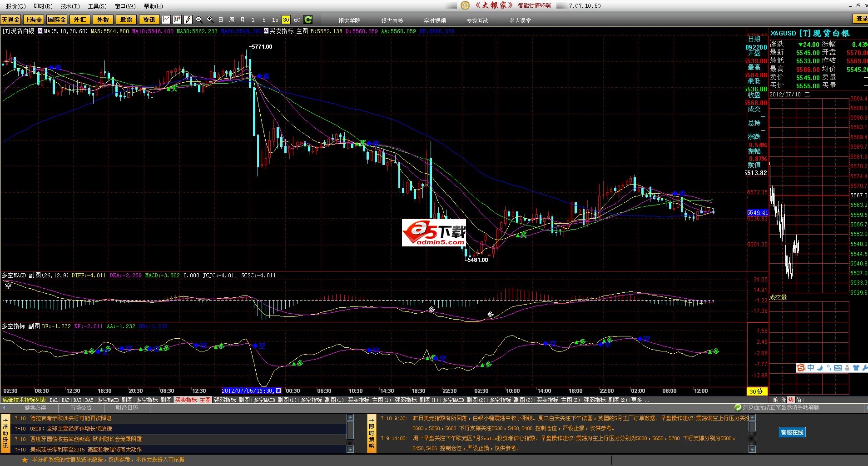Viewport: 868px width, 466px height.
Task: Collapse the news tab strip left arrow
Action: click(x=5, y=408)
